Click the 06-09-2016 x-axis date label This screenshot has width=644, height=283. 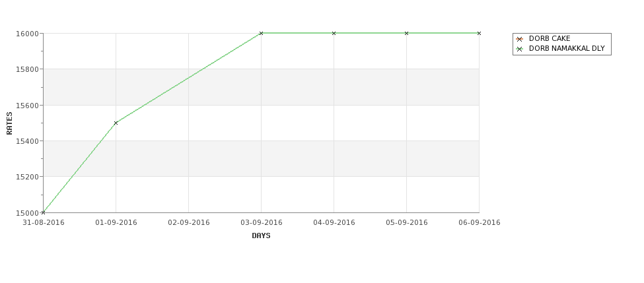tap(480, 223)
